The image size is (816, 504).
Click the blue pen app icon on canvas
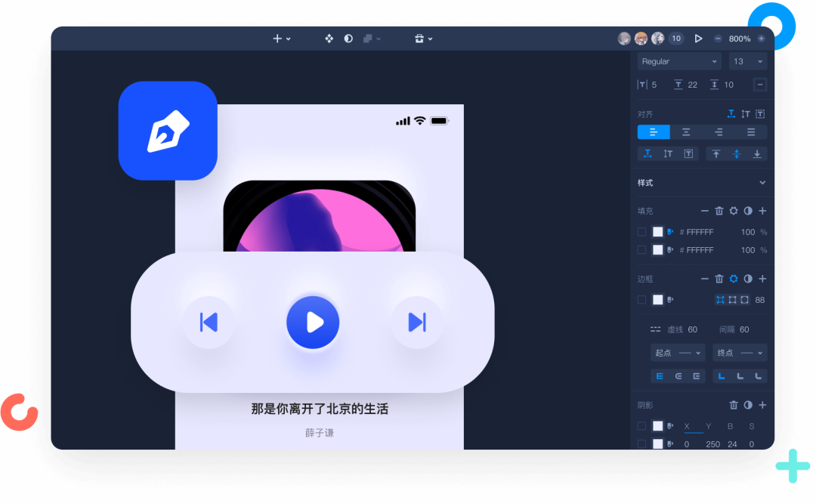[x=168, y=131]
